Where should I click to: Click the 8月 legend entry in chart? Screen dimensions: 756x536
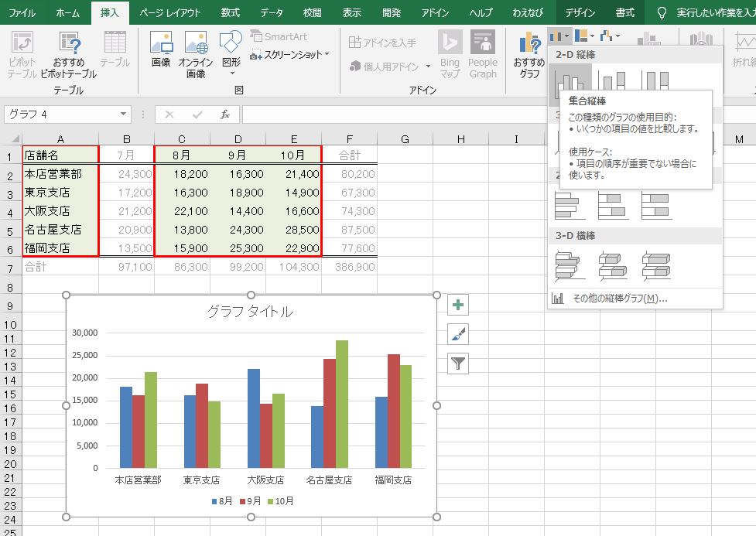(x=222, y=501)
